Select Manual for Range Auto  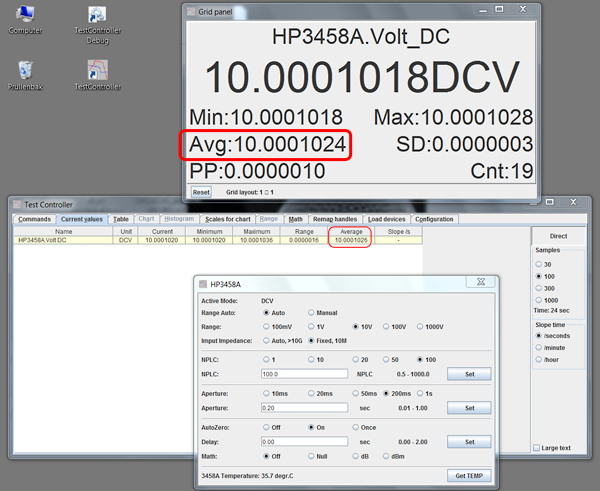click(311, 313)
